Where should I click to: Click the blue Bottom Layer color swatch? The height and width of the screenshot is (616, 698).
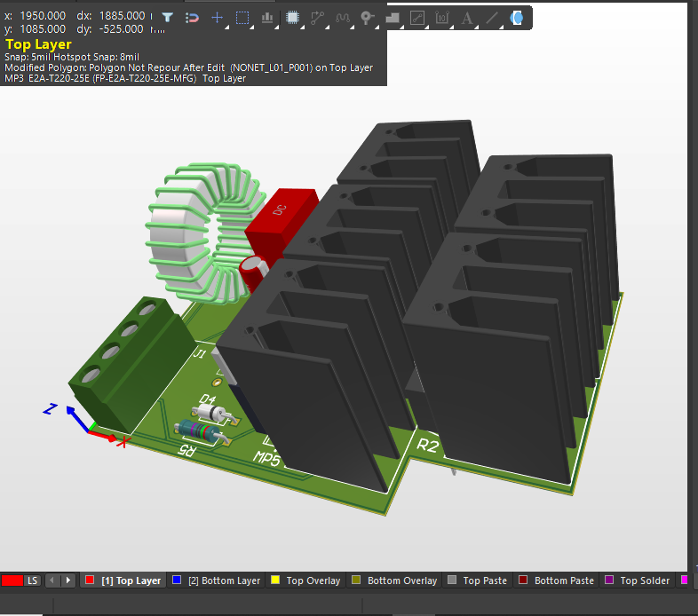click(x=177, y=580)
